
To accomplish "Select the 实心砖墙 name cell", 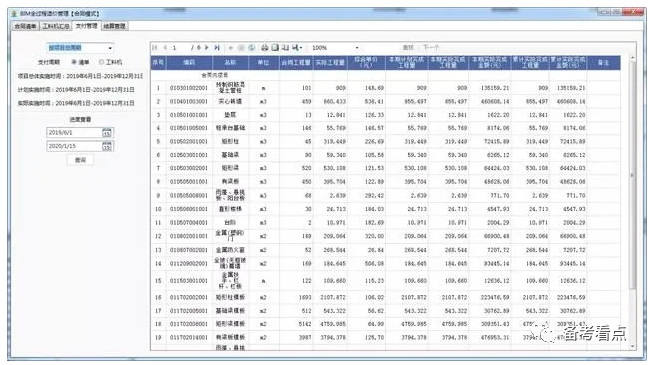I will 230,101.
